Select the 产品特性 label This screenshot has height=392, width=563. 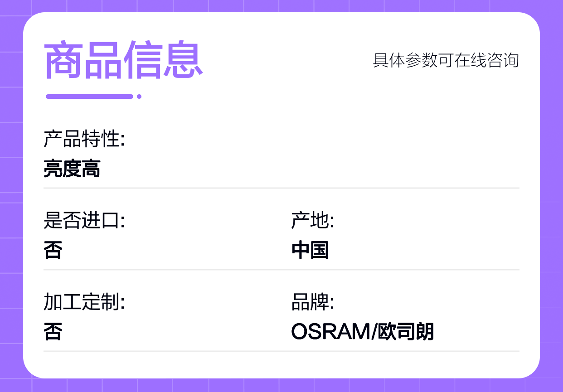click(x=84, y=139)
